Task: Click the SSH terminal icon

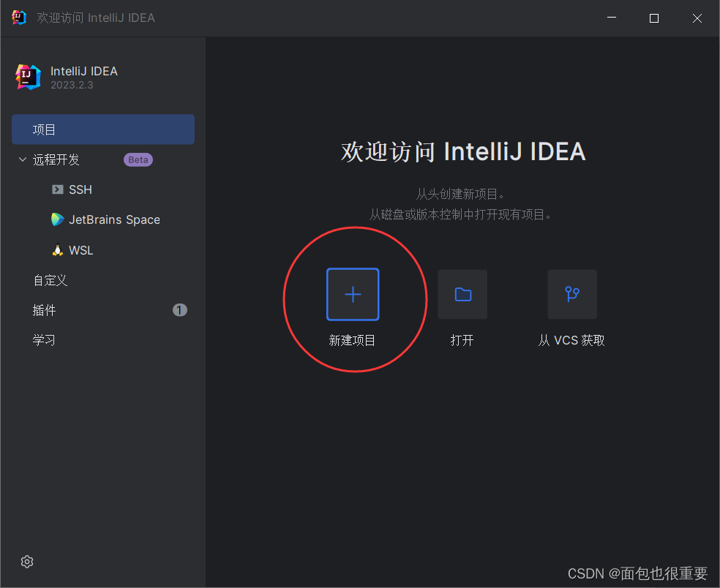Action: pyautogui.click(x=57, y=189)
